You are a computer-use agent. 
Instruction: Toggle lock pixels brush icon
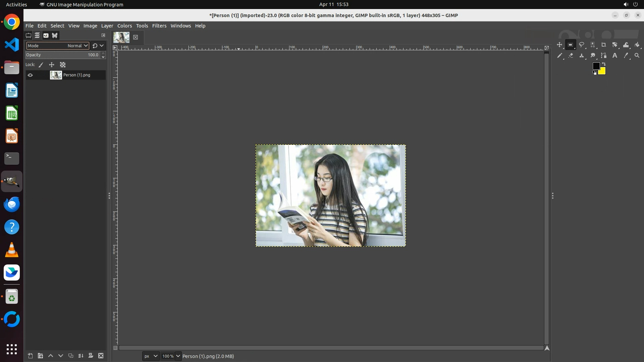[x=41, y=65]
